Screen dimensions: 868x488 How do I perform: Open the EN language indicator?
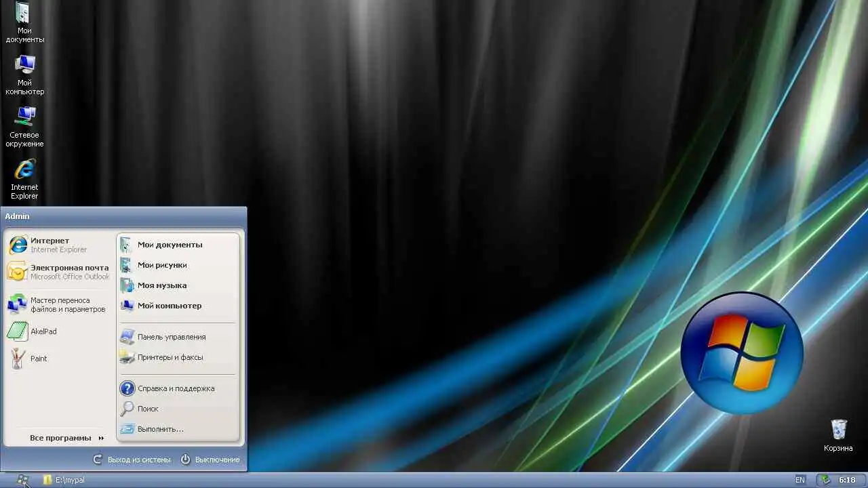[x=800, y=480]
